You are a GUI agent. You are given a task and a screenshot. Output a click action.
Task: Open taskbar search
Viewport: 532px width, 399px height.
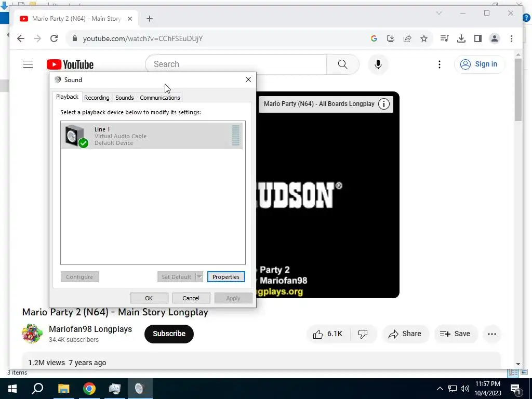click(37, 389)
